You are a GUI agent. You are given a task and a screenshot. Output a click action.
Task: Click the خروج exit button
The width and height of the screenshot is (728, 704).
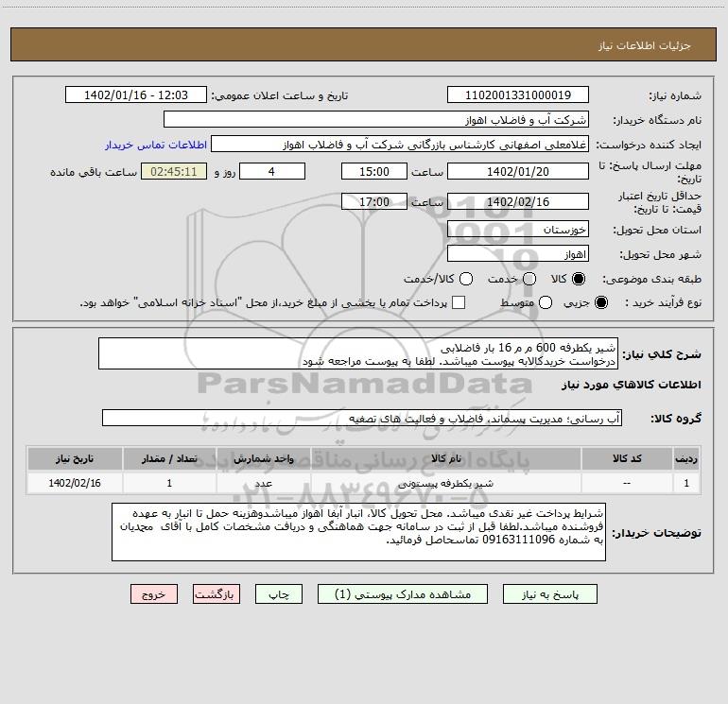pyautogui.click(x=154, y=594)
